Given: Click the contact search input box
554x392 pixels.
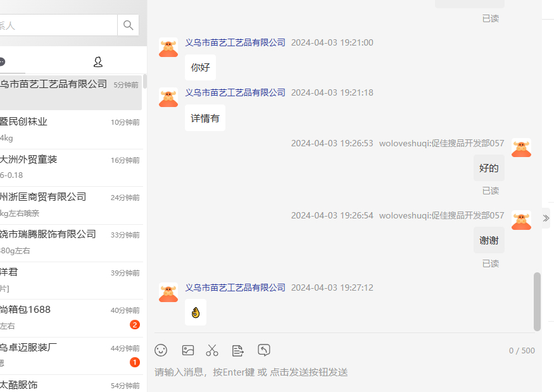Looking at the screenshot, I should (x=57, y=25).
